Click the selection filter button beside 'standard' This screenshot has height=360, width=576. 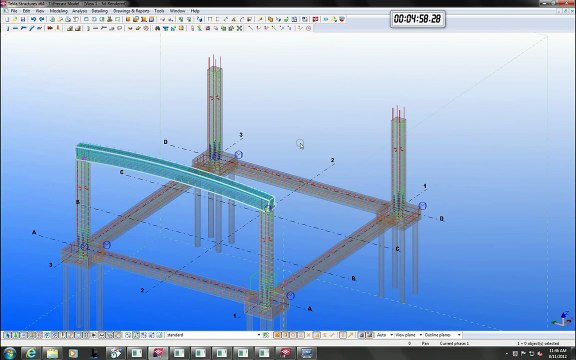[266, 335]
